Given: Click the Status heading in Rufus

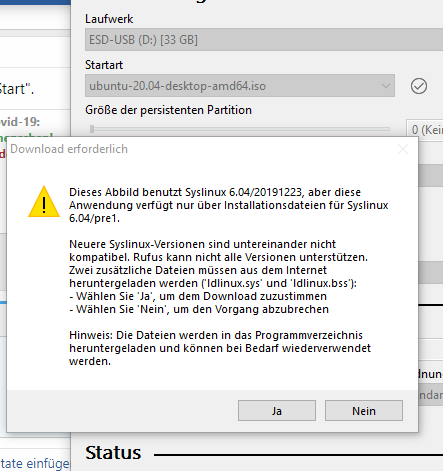Looking at the screenshot, I should click(x=113, y=453).
